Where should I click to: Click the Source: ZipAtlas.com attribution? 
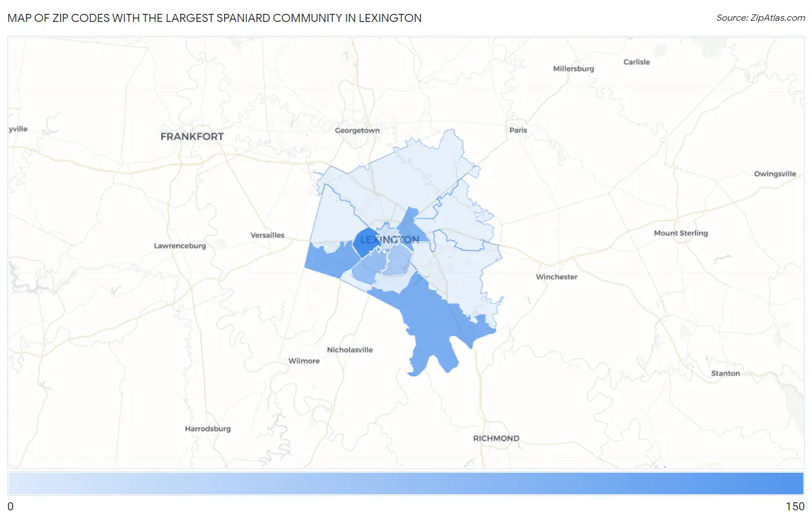(761, 18)
